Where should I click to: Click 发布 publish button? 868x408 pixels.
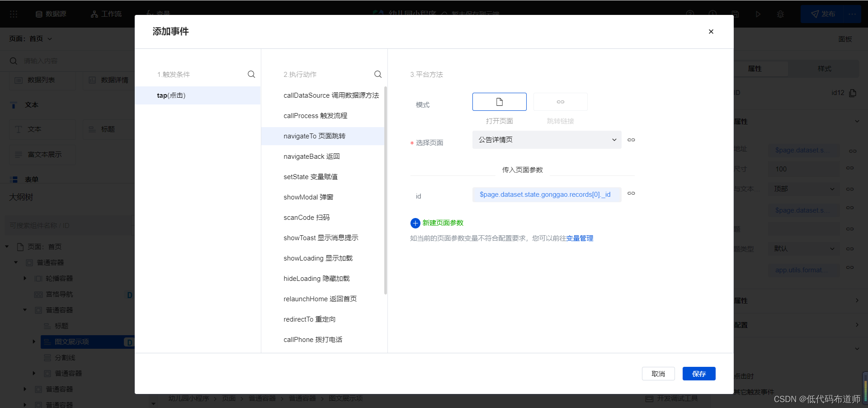(x=823, y=14)
